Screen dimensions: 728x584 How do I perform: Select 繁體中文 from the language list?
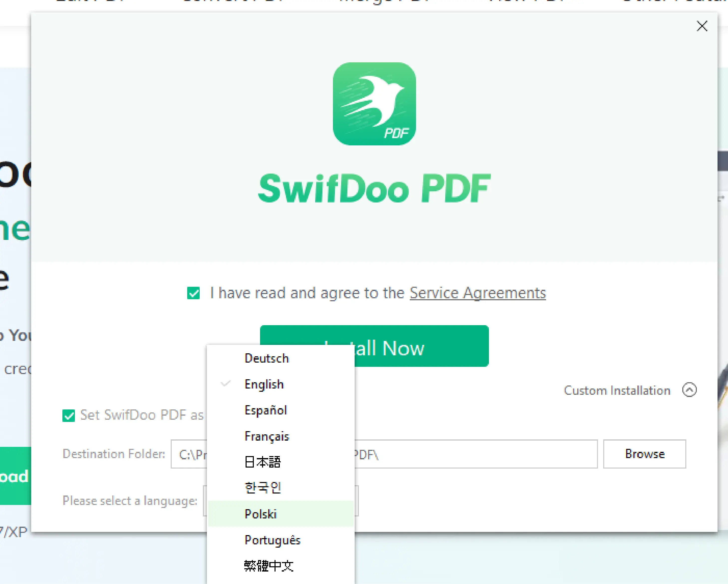(x=281, y=566)
